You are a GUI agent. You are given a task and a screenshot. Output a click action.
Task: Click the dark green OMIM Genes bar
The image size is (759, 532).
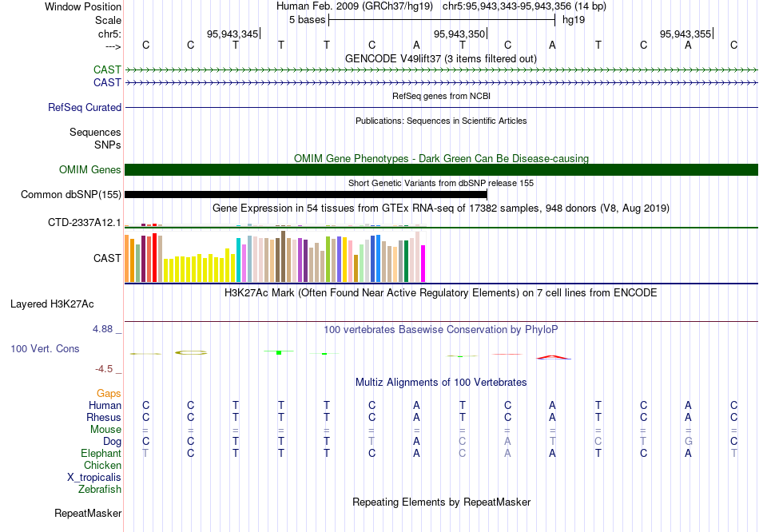[x=441, y=169]
